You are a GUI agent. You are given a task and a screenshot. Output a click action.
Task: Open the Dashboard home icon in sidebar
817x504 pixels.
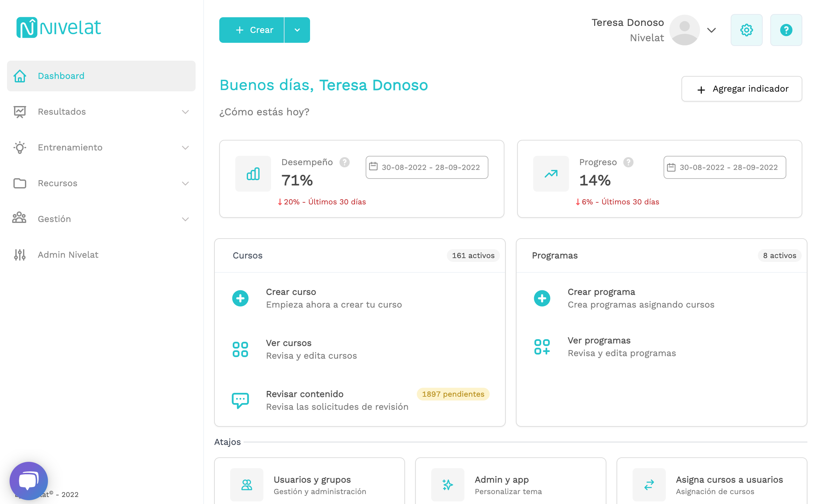click(x=20, y=76)
